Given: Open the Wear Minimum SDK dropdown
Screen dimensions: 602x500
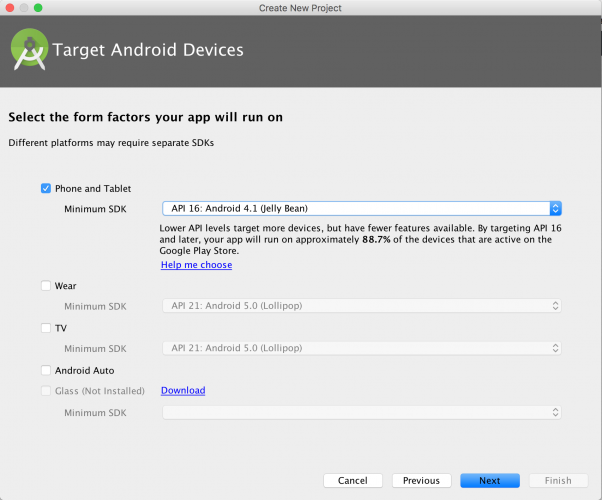Looking at the screenshot, I should coord(362,306).
